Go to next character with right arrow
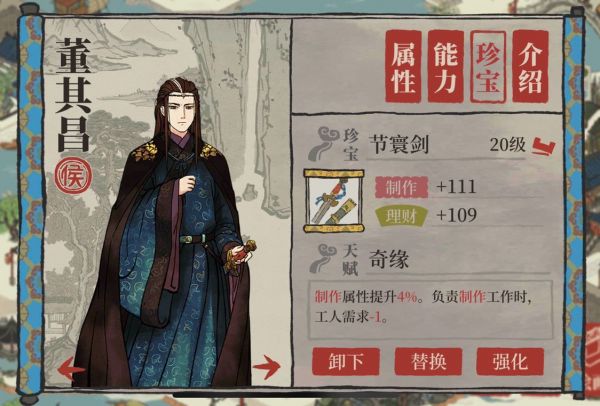 (267, 367)
